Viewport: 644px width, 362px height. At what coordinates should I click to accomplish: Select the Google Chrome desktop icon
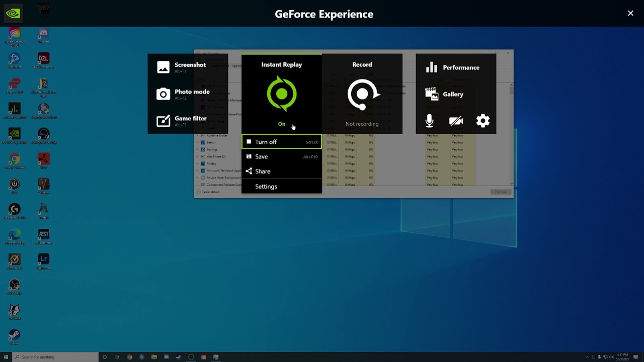(x=14, y=161)
